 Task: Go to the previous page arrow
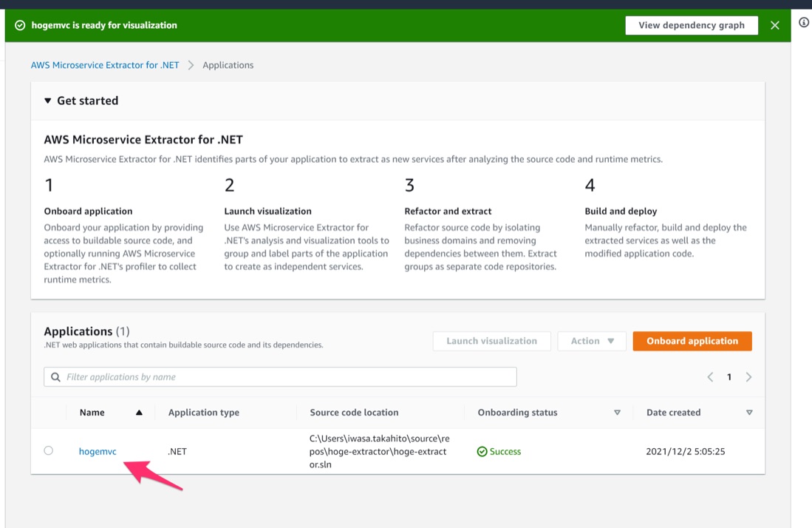(710, 377)
